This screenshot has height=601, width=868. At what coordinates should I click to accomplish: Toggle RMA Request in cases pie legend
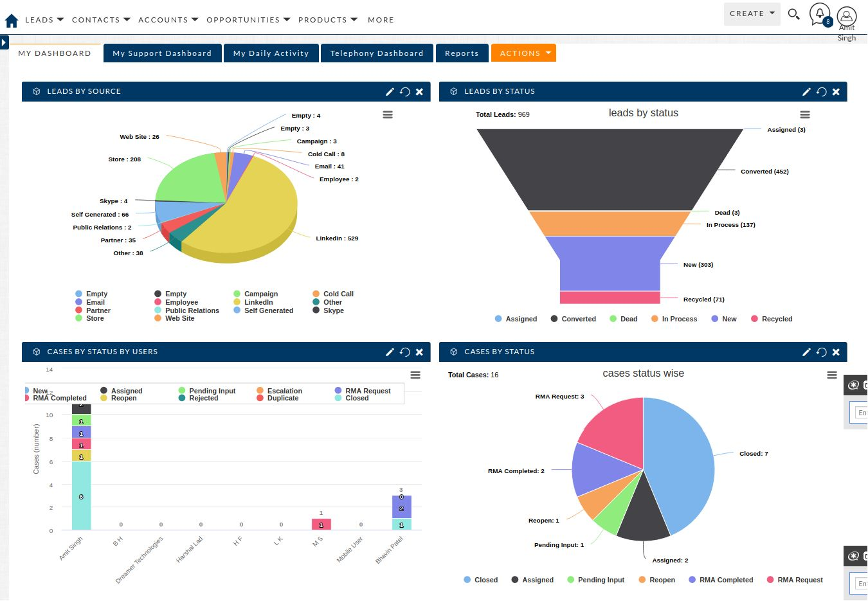click(795, 580)
